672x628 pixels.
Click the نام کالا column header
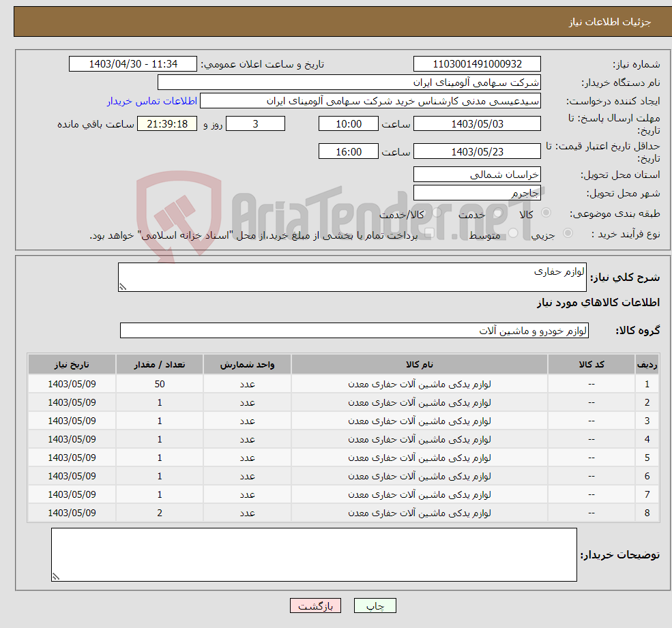(x=420, y=365)
